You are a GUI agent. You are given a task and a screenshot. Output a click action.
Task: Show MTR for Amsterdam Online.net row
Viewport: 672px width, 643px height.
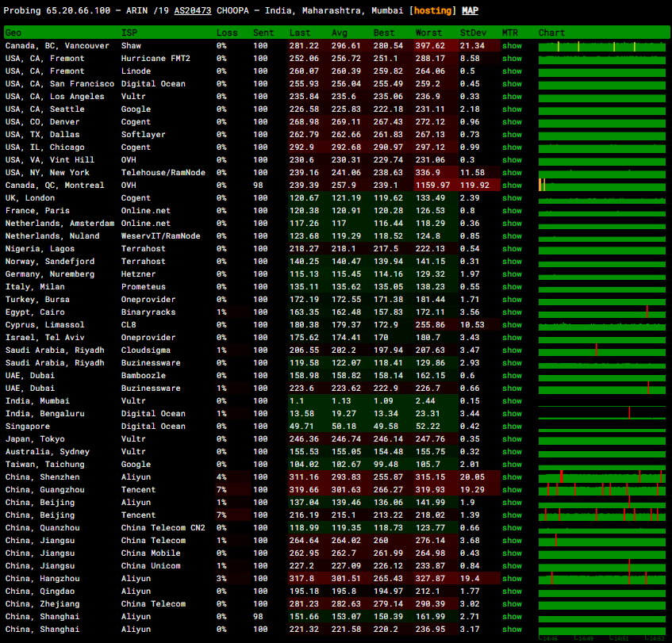pos(512,224)
